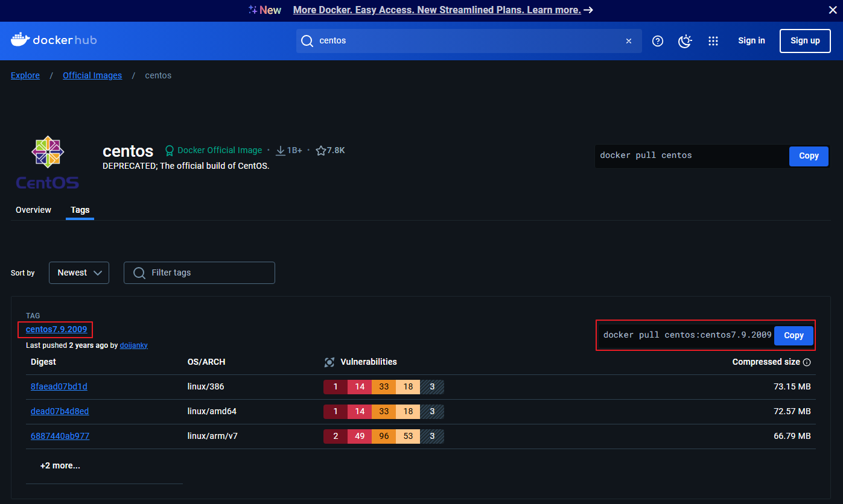Toggle the dark/light theme icon
843x504 pixels.
coord(685,41)
